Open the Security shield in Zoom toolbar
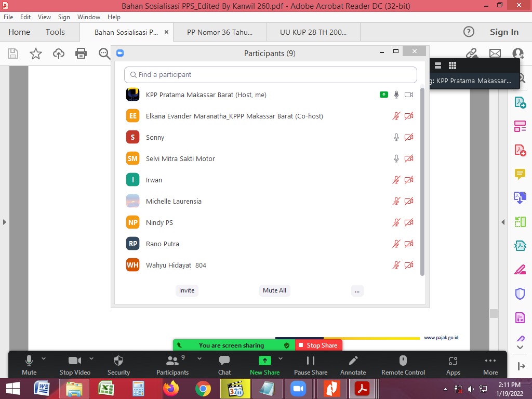The height and width of the screenshot is (399, 532). tap(118, 361)
